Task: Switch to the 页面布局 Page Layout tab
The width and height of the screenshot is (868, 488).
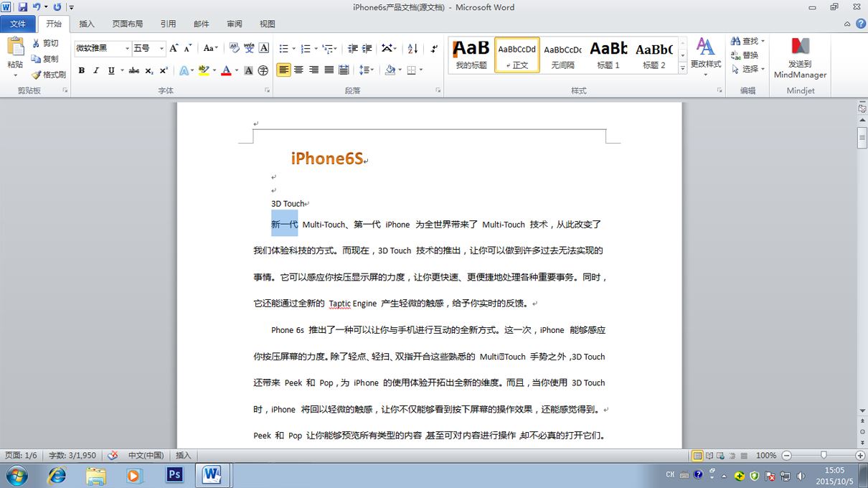Action: (x=128, y=24)
